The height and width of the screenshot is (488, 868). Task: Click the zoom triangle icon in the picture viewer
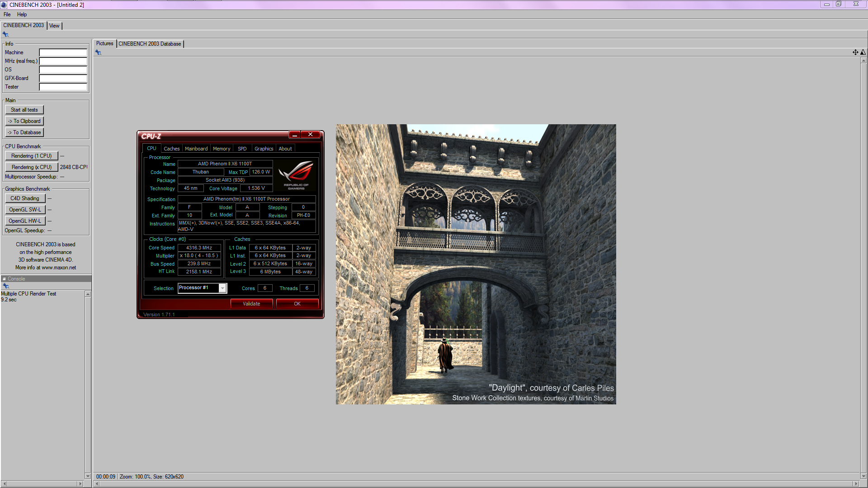coord(863,52)
